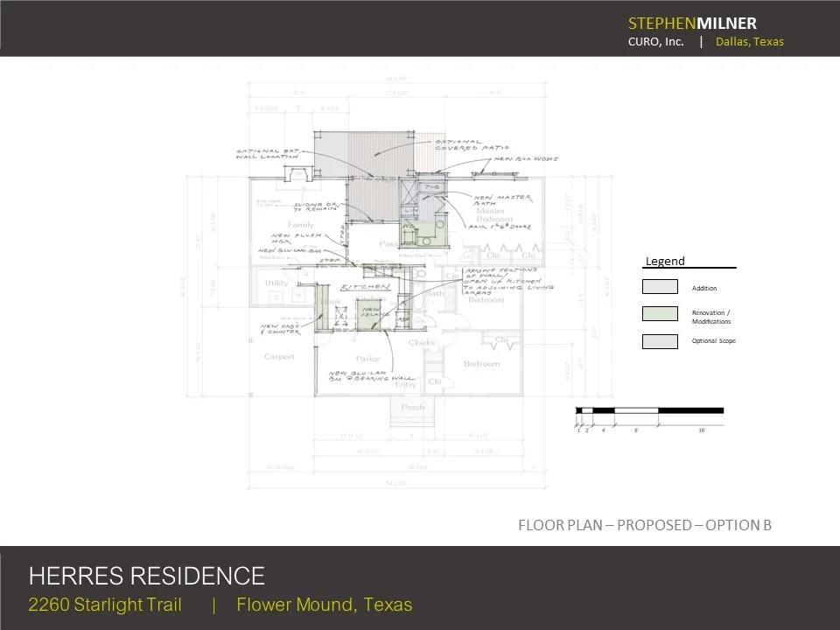This screenshot has height=630, width=840.
Task: Select the Addition legend swatch
Action: coord(660,287)
